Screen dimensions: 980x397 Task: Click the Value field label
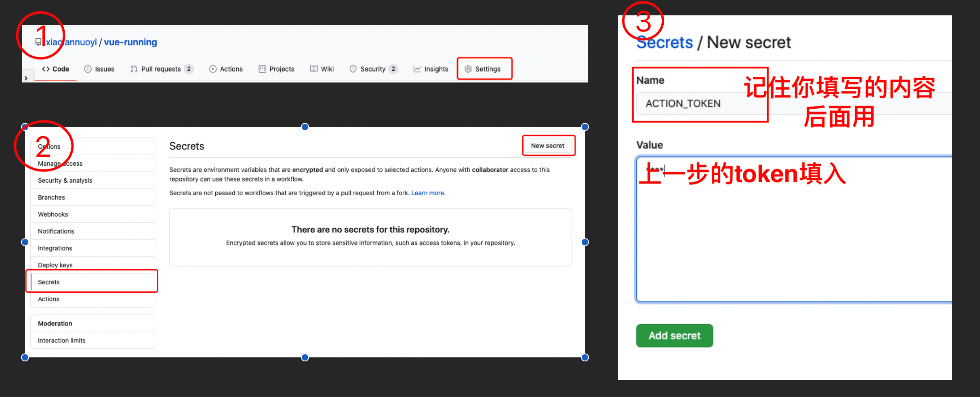[650, 145]
